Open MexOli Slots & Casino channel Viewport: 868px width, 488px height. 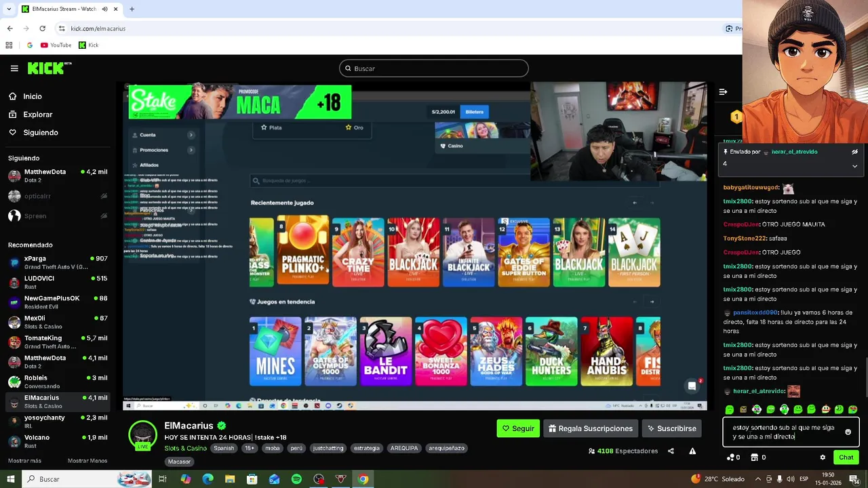click(x=58, y=322)
